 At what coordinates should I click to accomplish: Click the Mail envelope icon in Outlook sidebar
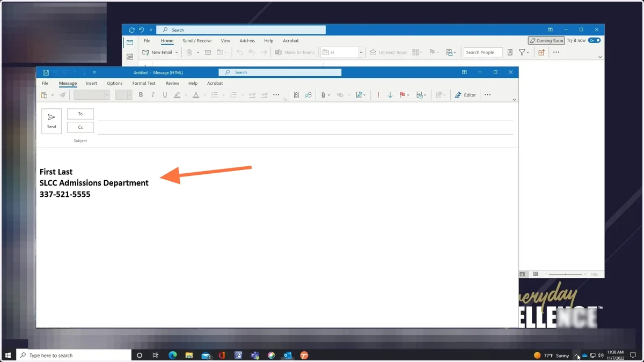(130, 42)
